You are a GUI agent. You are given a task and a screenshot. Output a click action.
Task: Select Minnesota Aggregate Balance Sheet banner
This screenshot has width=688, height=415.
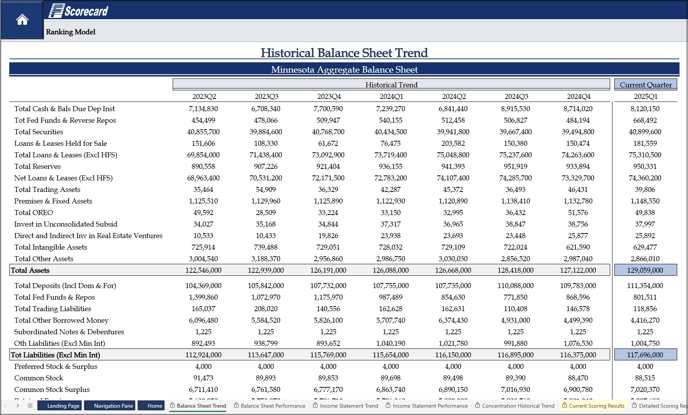click(344, 69)
